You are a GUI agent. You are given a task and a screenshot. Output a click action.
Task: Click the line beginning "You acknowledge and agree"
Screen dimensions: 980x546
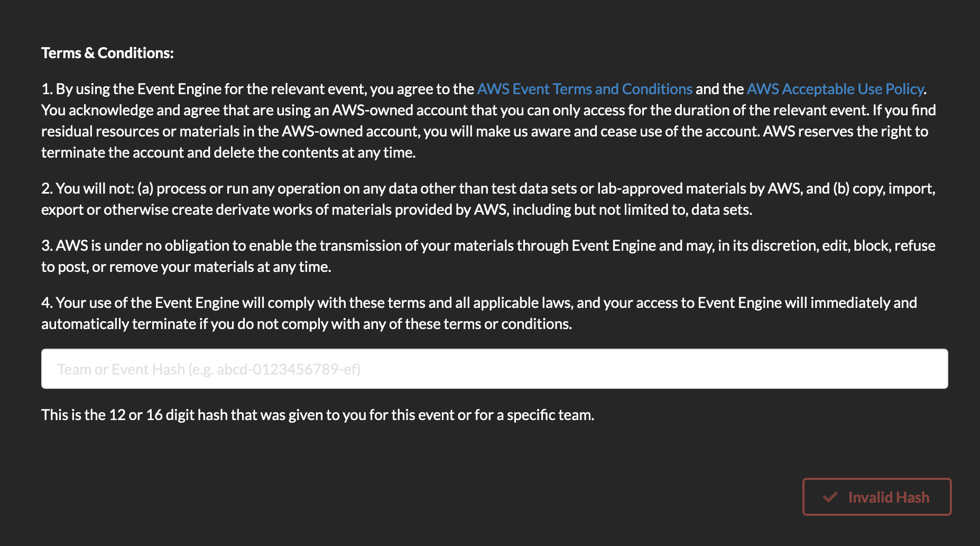[x=489, y=110]
